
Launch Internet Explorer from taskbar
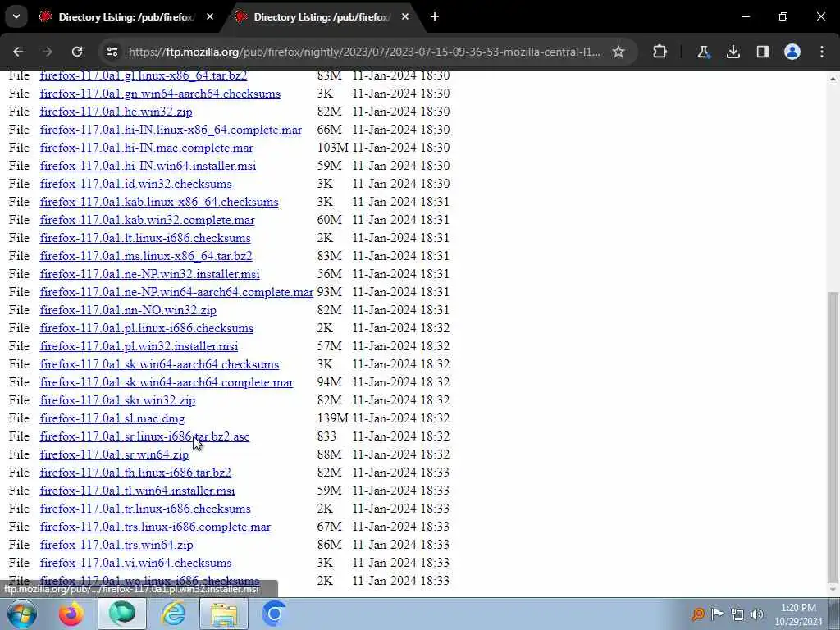click(x=174, y=614)
